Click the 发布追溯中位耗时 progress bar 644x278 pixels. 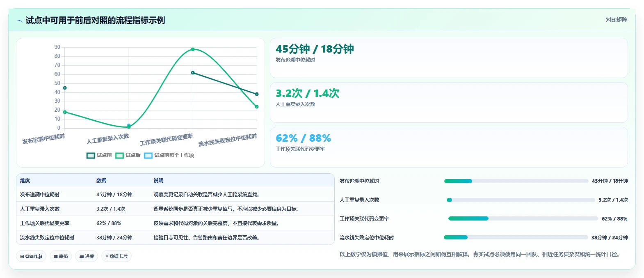[516, 181]
